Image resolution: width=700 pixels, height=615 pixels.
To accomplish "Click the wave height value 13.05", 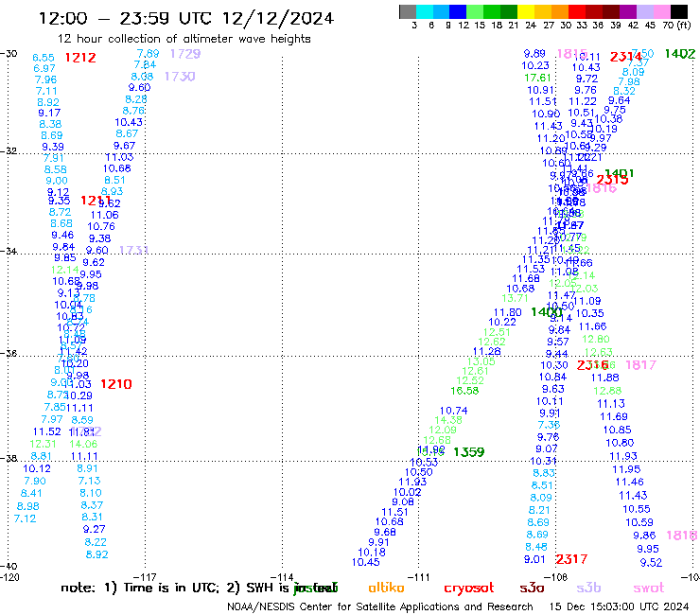I will pyautogui.click(x=481, y=361).
